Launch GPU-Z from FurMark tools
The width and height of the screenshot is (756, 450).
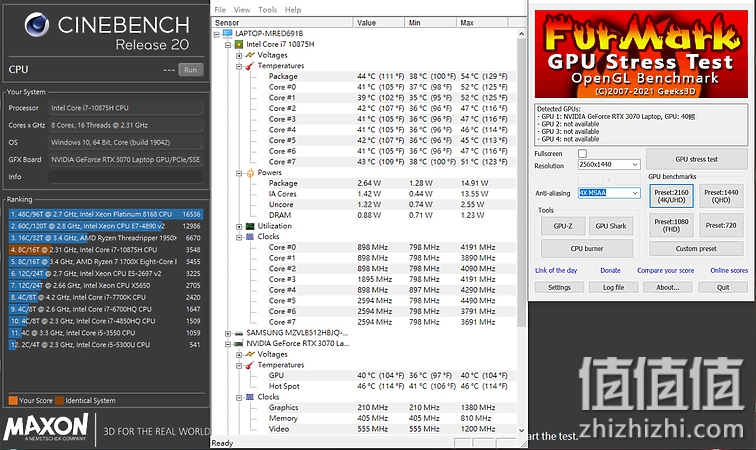pos(563,226)
